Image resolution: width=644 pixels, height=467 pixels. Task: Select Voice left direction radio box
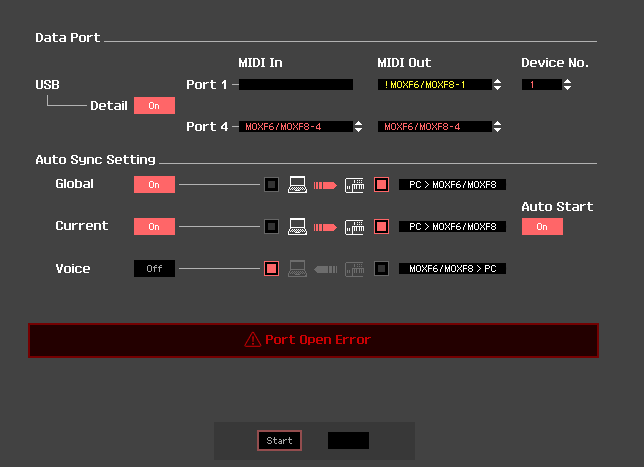(271, 269)
